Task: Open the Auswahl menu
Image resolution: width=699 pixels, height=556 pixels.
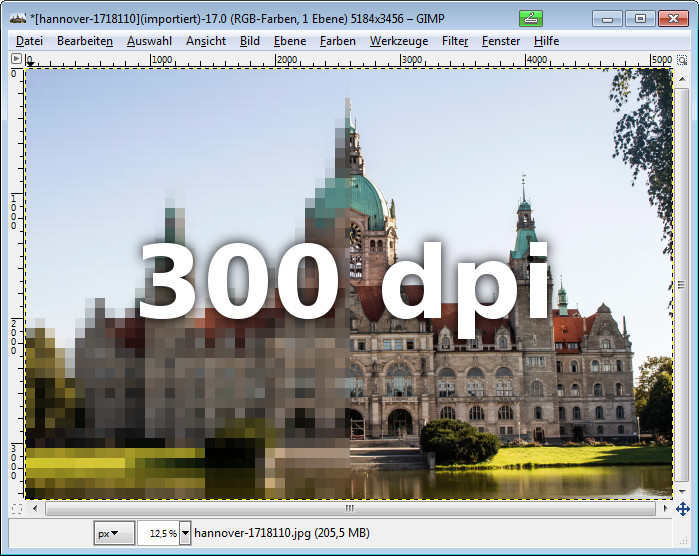Action: click(151, 41)
